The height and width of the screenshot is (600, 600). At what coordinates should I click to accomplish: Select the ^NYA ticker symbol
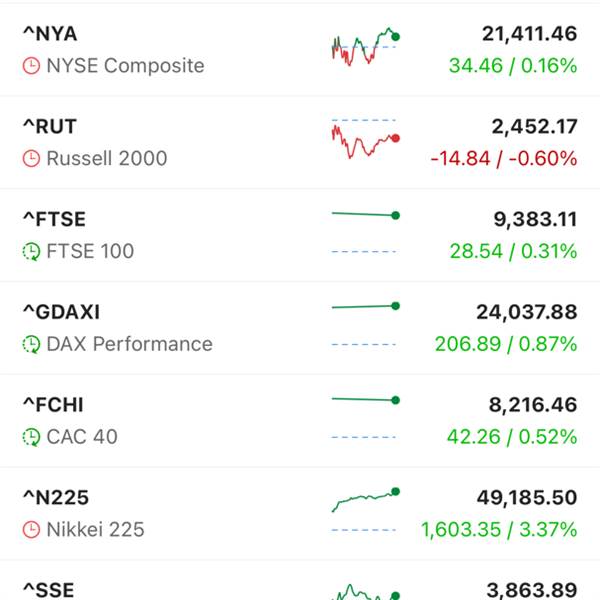tap(49, 34)
